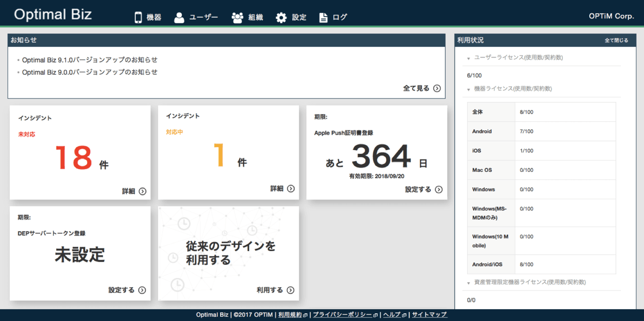This screenshot has width=644, height=321.
Task: Click 設定する on the DEP server token card
Action: (122, 290)
